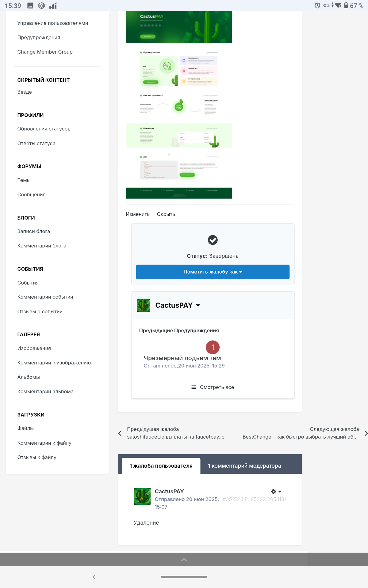The height and width of the screenshot is (588, 368).
Task: Open the post options gear menu
Action: (x=276, y=492)
